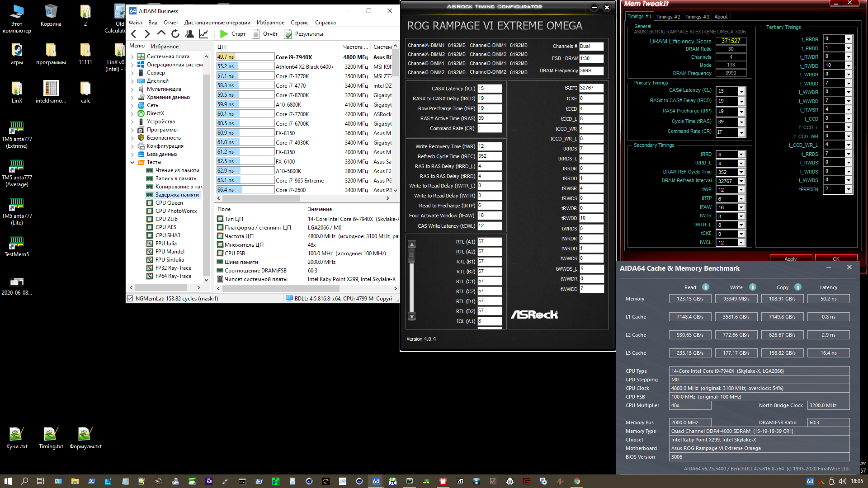This screenshot has width=868, height=488.
Task: Expand Системная плата tree node
Action: [x=132, y=57]
